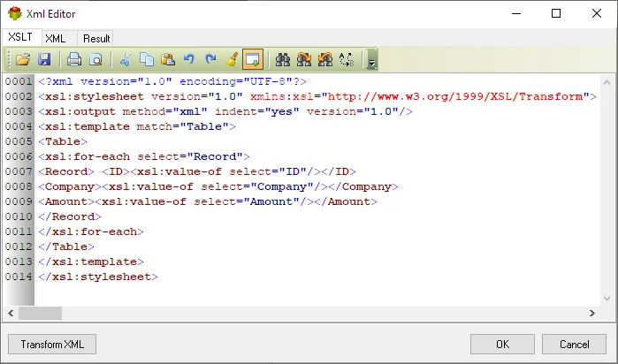The width and height of the screenshot is (618, 364).
Task: Click the xsl:output method="xml" line
Action: (225, 111)
